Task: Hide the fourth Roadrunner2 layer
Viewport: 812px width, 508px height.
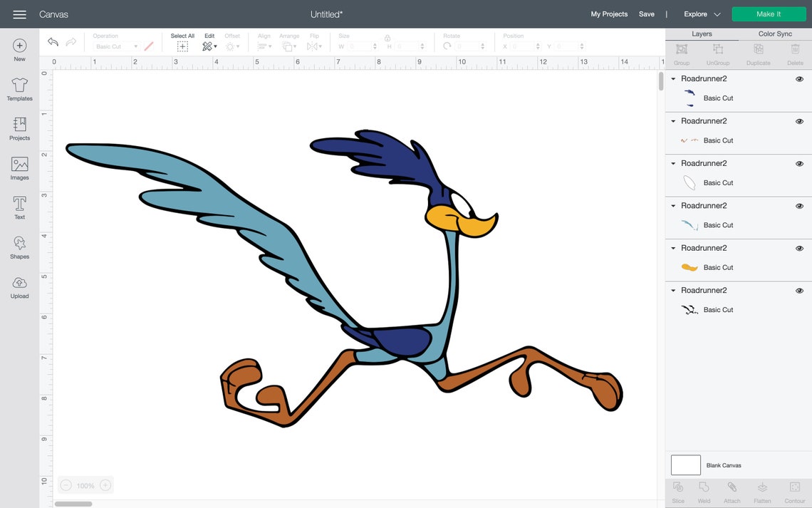Action: tap(799, 205)
